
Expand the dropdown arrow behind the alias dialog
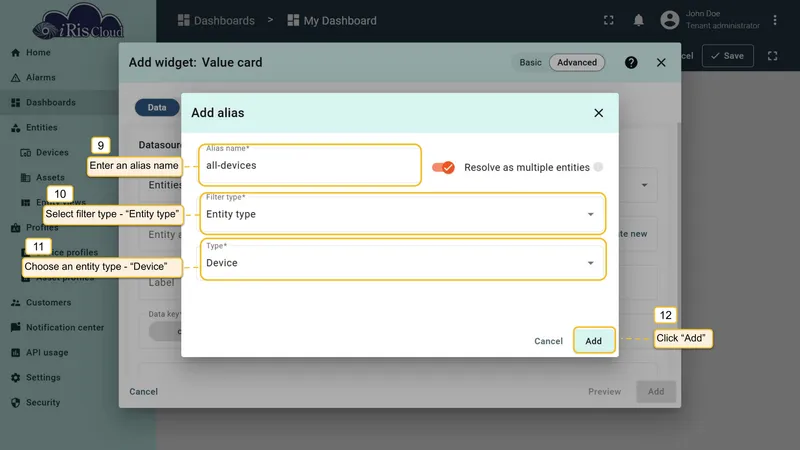tap(644, 185)
